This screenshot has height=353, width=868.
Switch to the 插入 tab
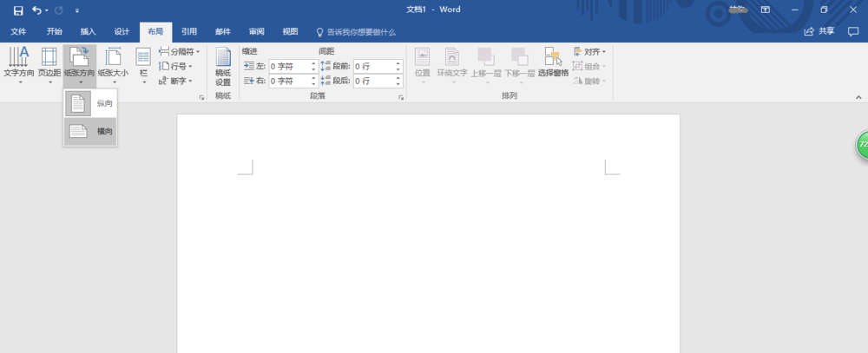point(88,31)
